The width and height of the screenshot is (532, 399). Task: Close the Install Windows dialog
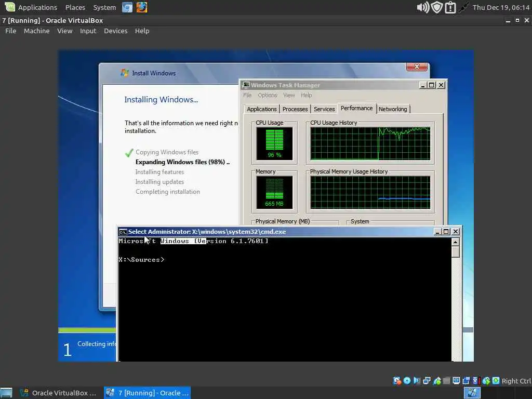click(x=417, y=66)
